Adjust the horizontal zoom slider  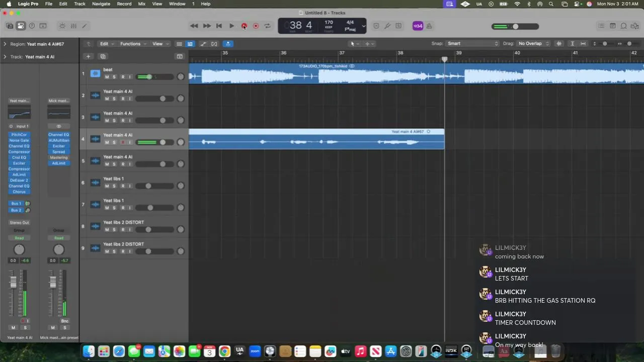tap(629, 44)
